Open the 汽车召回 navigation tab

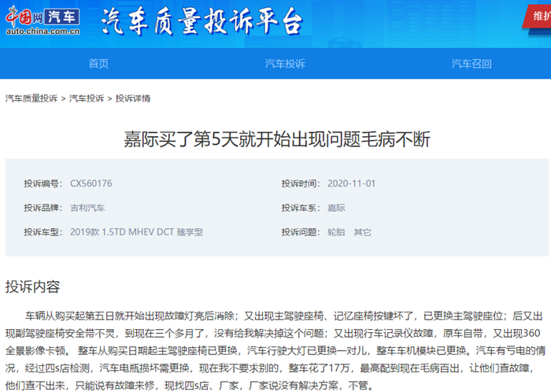tap(471, 64)
